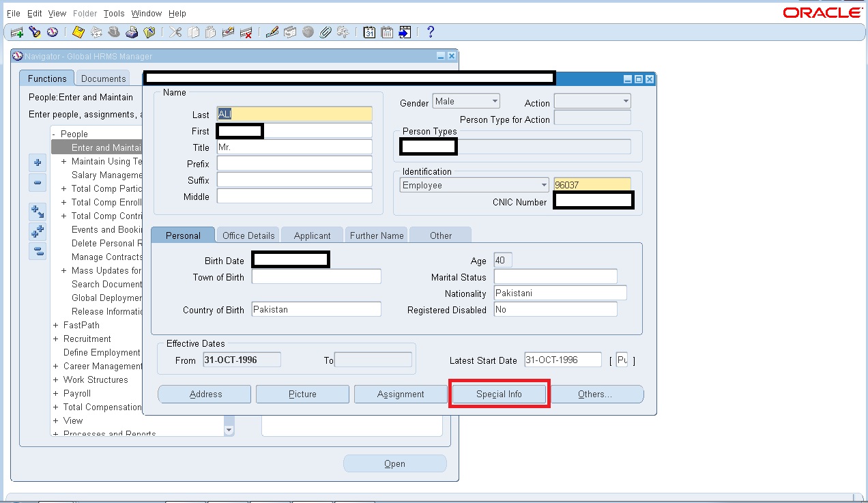Screen dimensions: 868x503
Task: Click the Nationality field showing Pakistani
Action: (560, 292)
